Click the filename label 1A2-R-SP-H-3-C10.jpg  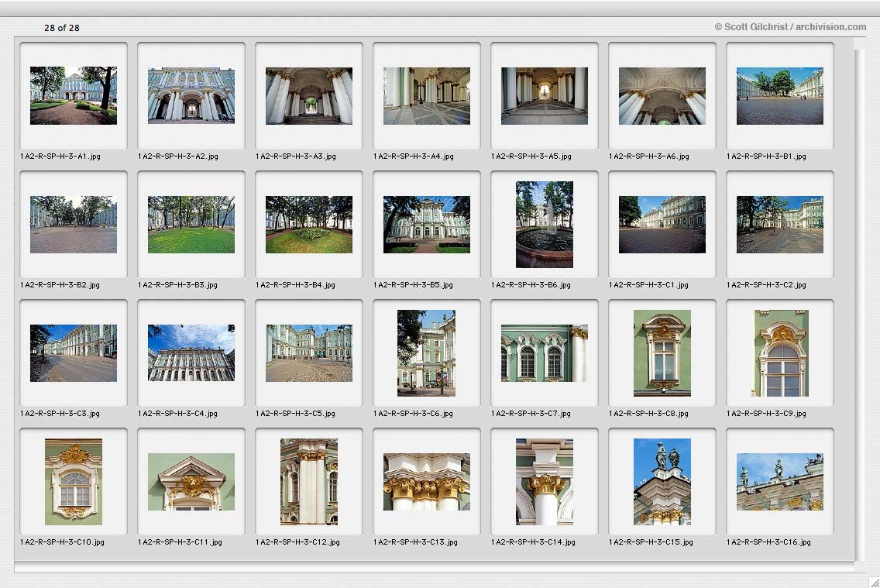pyautogui.click(x=62, y=542)
